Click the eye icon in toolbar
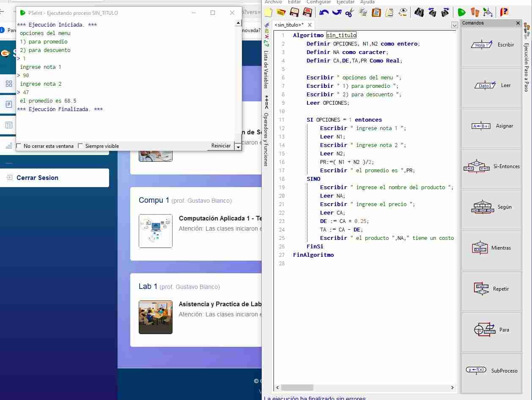 pyautogui.click(x=403, y=12)
